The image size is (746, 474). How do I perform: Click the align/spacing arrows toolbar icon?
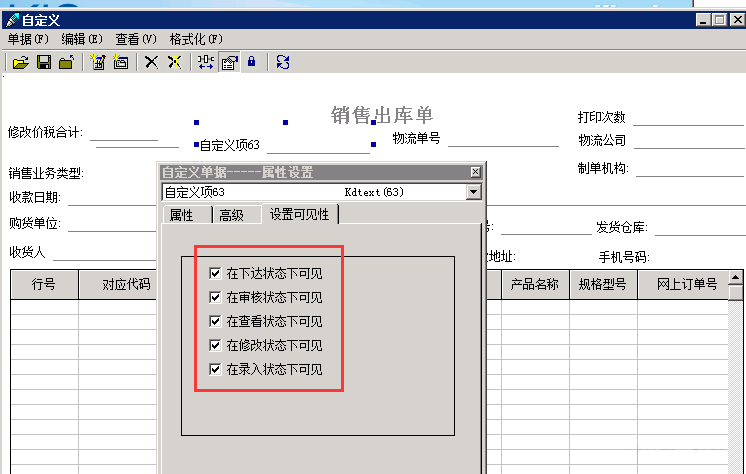[x=206, y=62]
